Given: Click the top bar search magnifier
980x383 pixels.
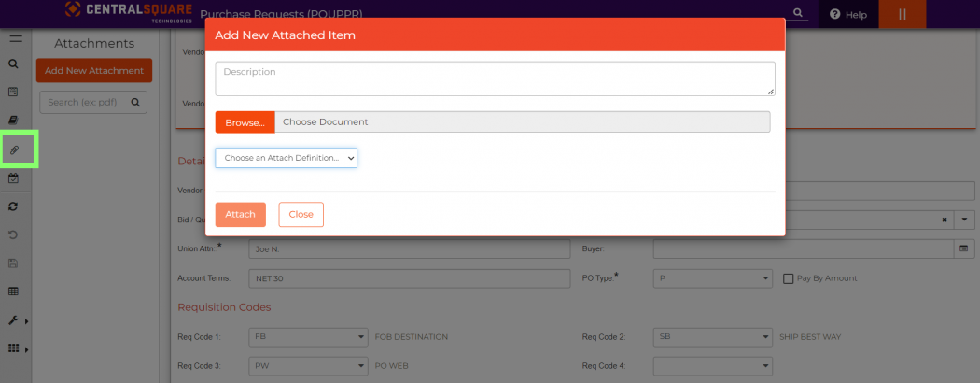Looking at the screenshot, I should pyautogui.click(x=797, y=12).
